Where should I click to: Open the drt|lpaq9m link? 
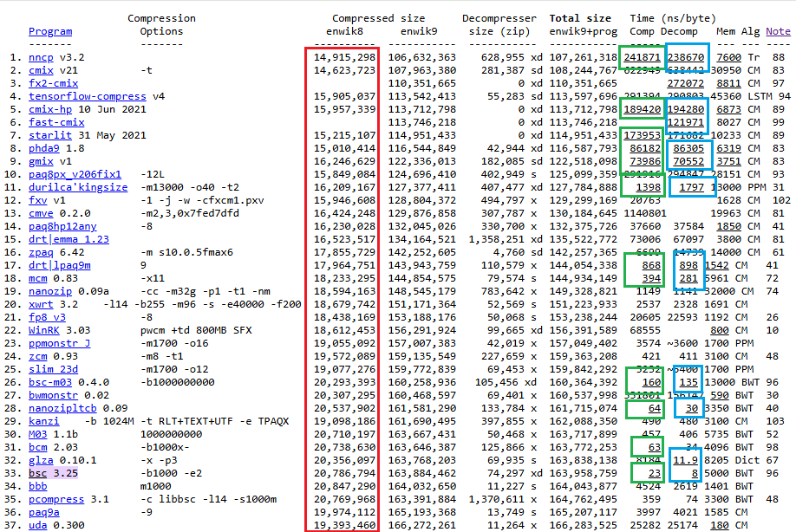pos(59,265)
